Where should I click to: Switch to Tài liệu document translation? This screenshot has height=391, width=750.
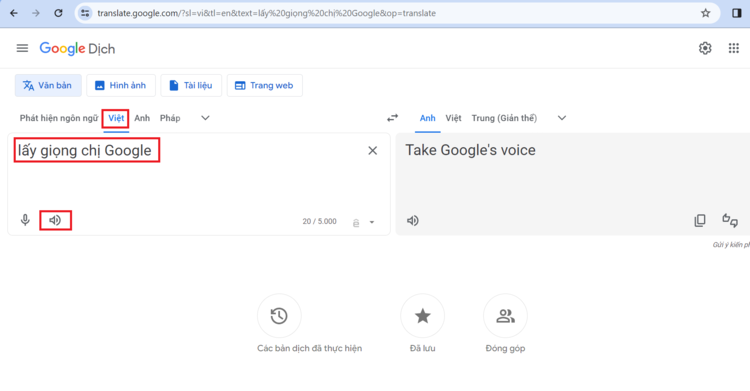pyautogui.click(x=191, y=85)
